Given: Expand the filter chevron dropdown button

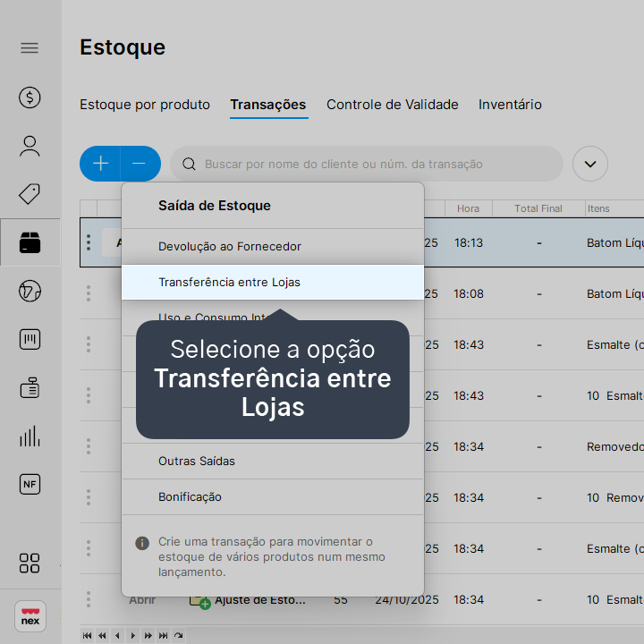Looking at the screenshot, I should [x=590, y=164].
